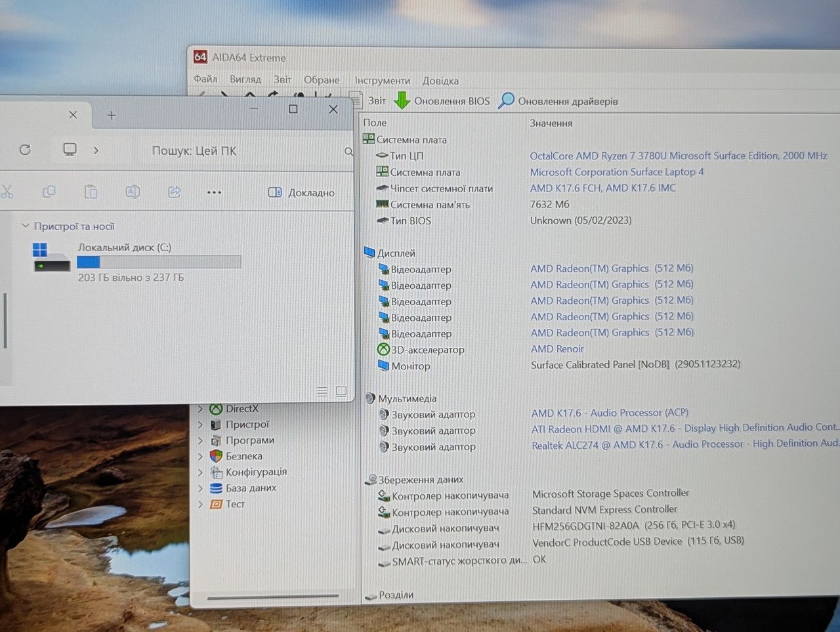
Task: Click the horizontal scrollbar under the AIDA64 tree
Action: [x=272, y=597]
